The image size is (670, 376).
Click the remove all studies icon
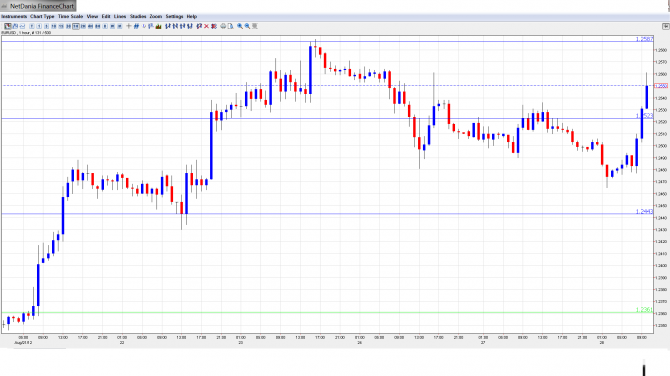(x=214, y=26)
